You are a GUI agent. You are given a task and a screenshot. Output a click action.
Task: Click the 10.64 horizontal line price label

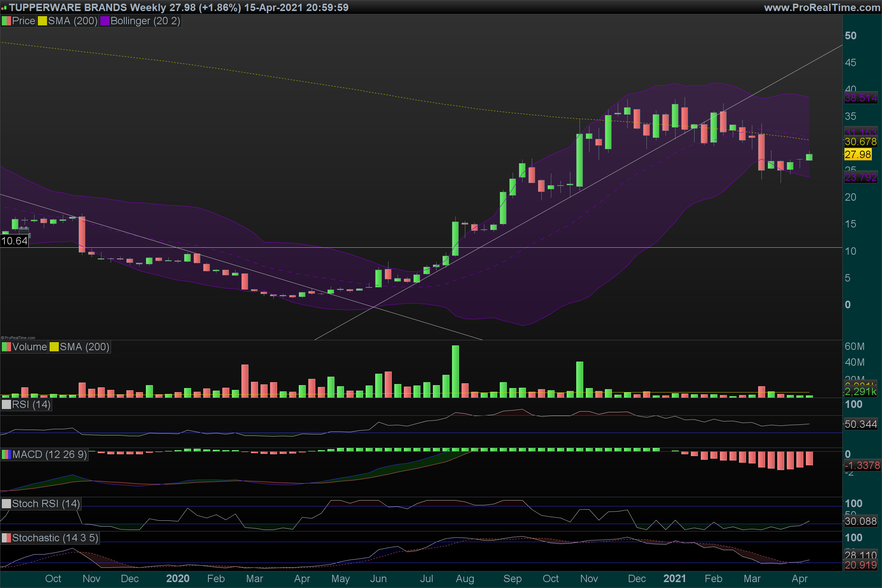[x=14, y=241]
